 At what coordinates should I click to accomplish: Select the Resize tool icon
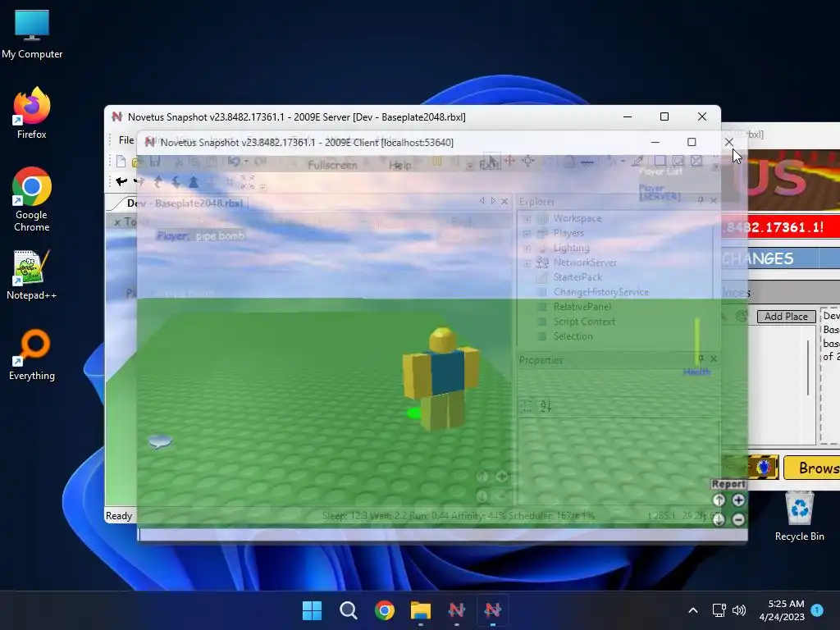click(x=528, y=160)
